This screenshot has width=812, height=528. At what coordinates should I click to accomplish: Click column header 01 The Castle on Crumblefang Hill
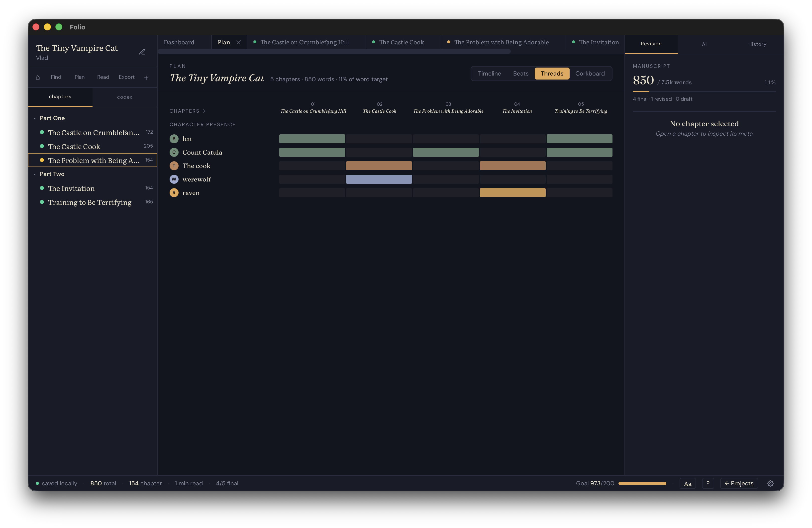[313, 108]
